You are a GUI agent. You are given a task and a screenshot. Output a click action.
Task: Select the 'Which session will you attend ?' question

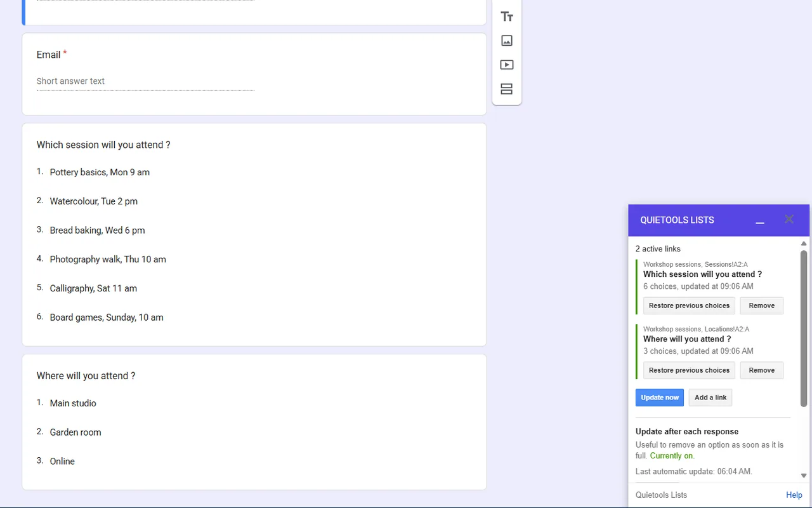(x=103, y=145)
